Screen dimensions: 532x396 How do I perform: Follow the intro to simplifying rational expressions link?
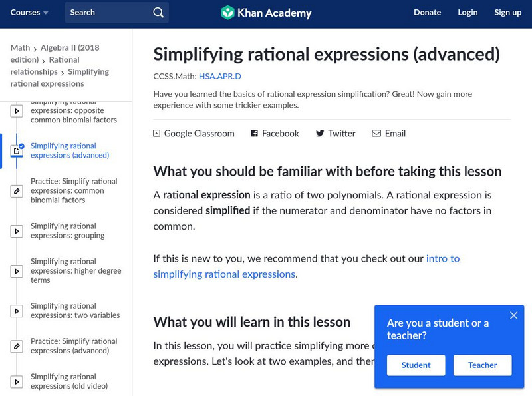(x=307, y=266)
